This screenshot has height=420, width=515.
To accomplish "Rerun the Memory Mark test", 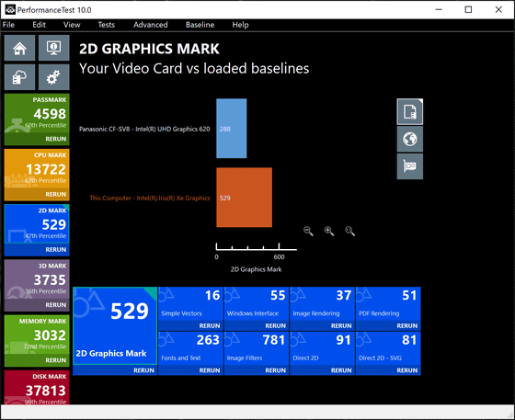I will [55, 360].
